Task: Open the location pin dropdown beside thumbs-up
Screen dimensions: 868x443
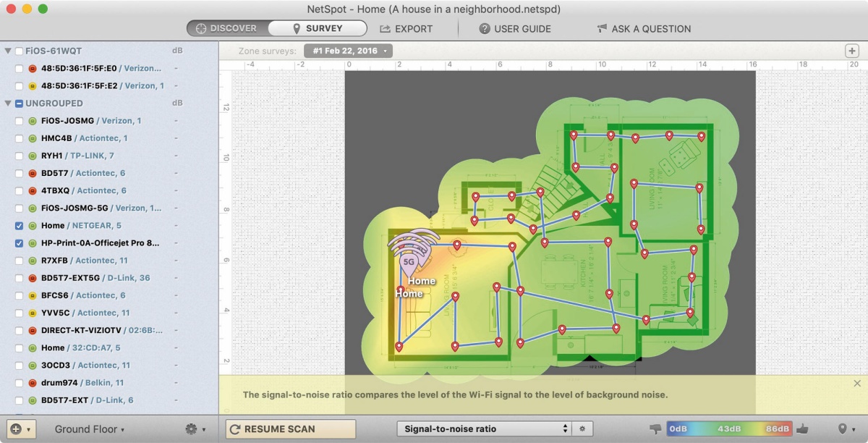Action: [x=845, y=429]
